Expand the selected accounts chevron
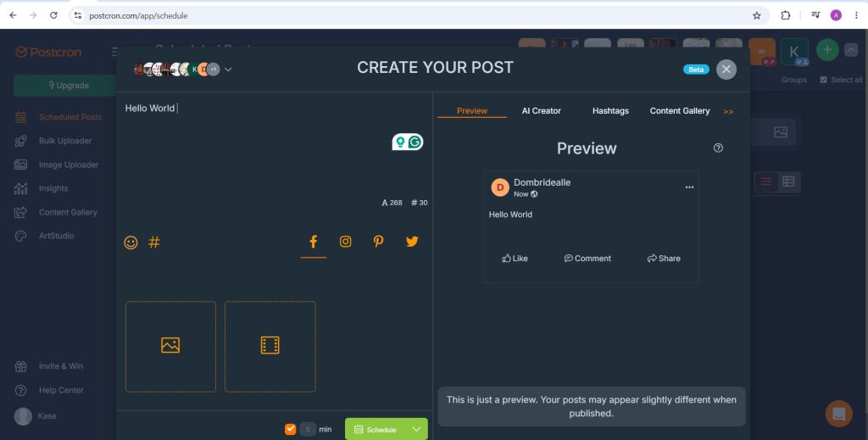Viewport: 868px width, 440px height. pyautogui.click(x=228, y=70)
